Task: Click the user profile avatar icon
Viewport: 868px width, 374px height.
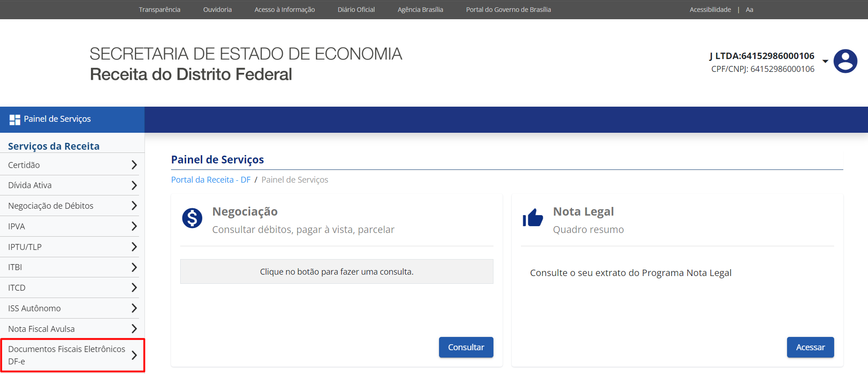Action: coord(845,61)
